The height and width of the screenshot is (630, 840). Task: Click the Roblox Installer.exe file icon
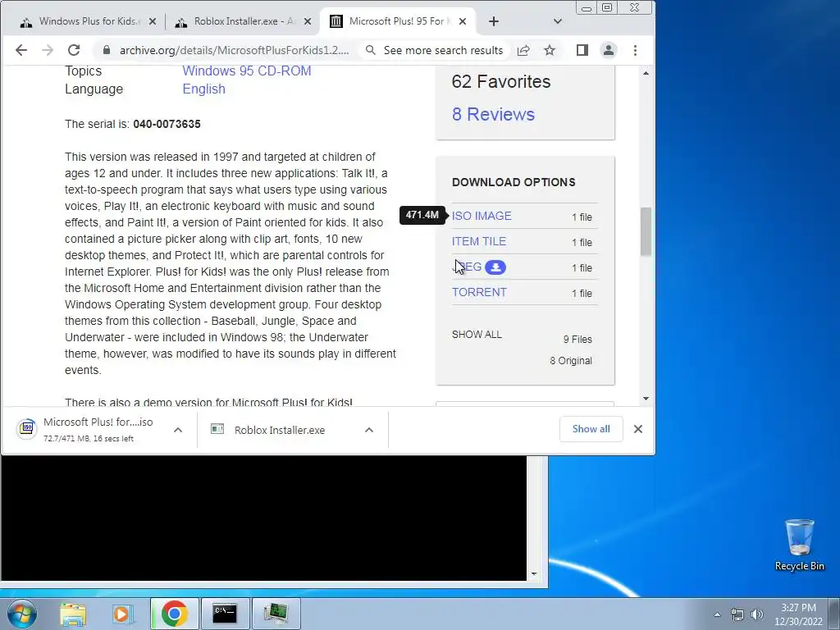(217, 429)
